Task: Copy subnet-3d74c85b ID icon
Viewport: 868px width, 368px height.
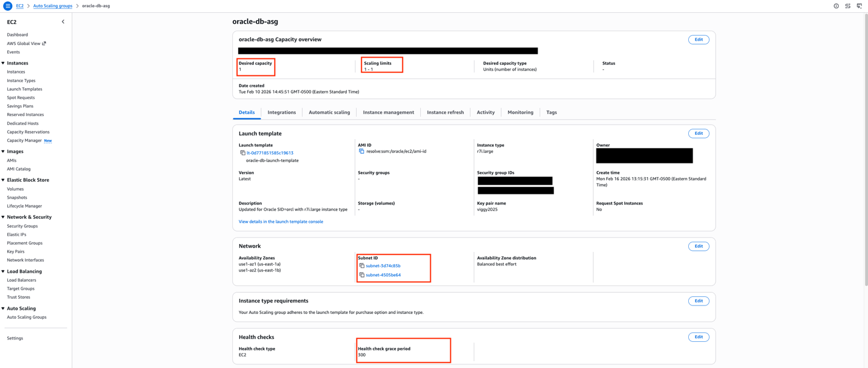Action: pyautogui.click(x=361, y=266)
